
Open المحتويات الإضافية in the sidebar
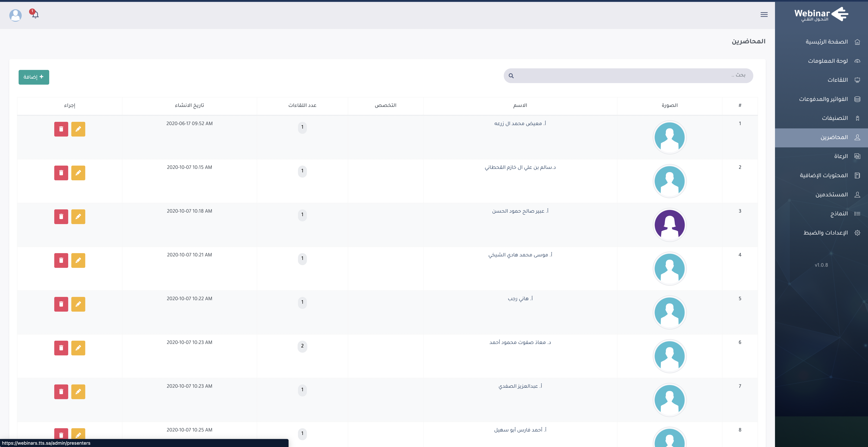pos(821,175)
